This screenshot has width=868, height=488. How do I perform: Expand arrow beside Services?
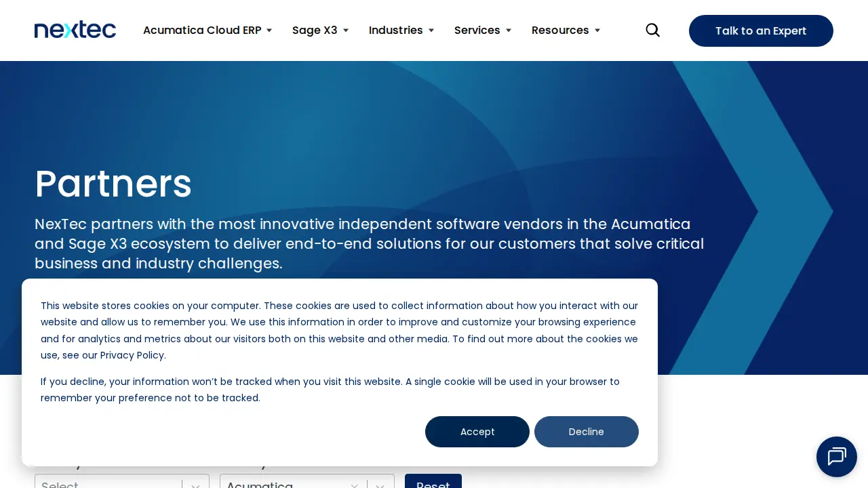(x=509, y=30)
